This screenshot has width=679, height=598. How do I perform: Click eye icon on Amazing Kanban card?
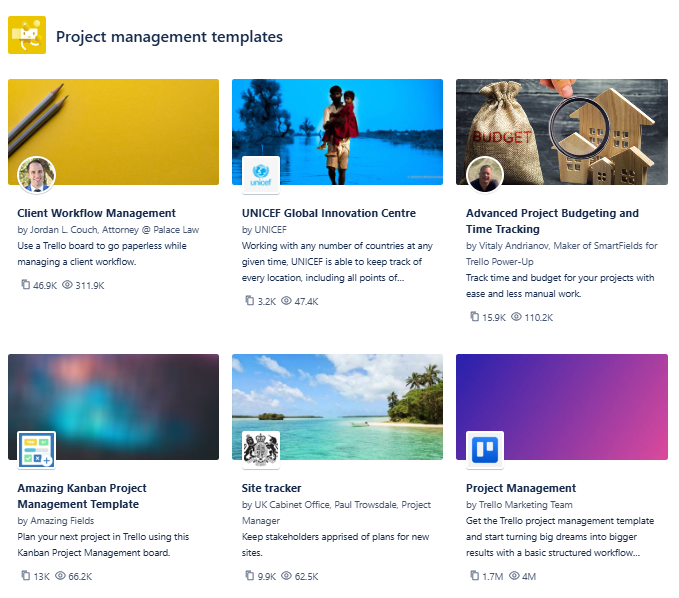[60, 575]
